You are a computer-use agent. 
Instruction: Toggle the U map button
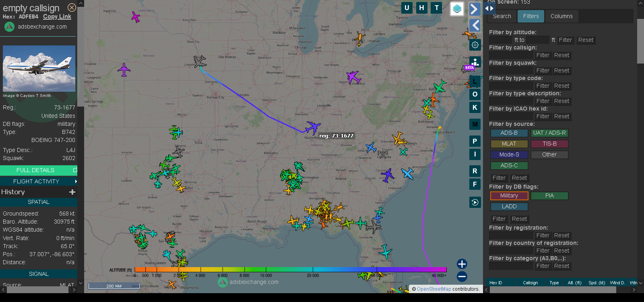[407, 8]
